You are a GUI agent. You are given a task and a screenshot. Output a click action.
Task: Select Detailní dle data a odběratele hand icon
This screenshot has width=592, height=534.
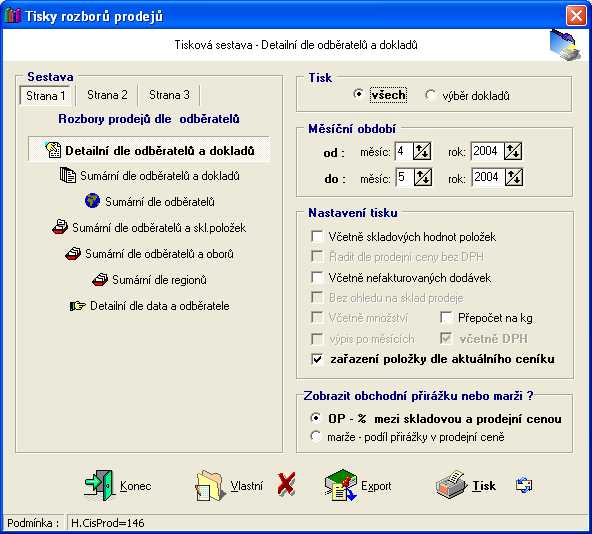tap(77, 306)
